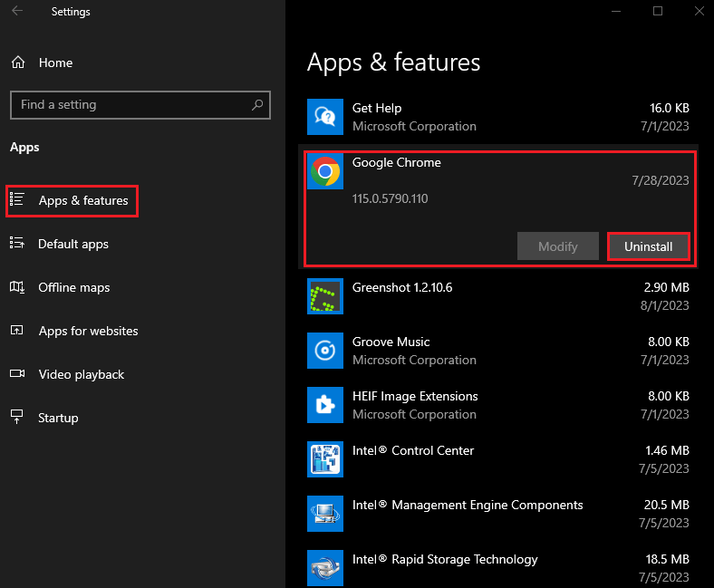Select Intel Rapid Storage Technology entry

pos(445,559)
